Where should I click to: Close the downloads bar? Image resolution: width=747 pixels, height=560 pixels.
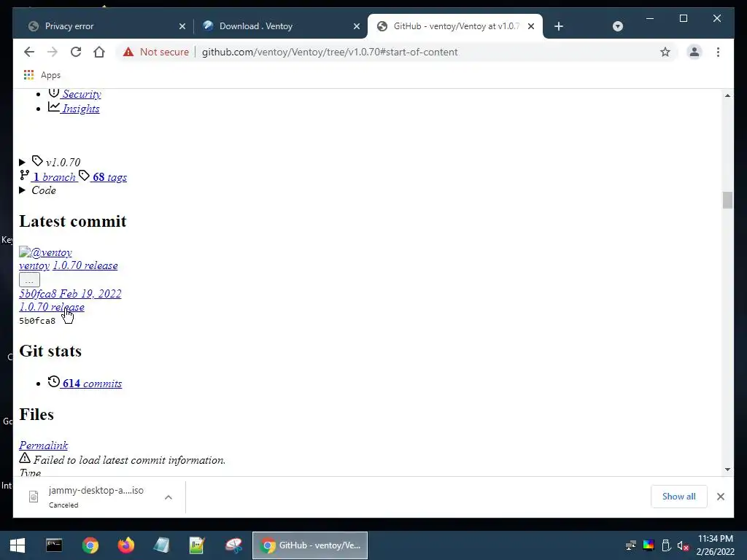pos(720,497)
